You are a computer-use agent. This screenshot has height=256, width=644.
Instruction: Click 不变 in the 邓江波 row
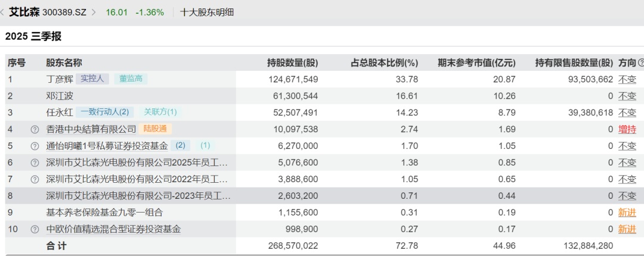tap(627, 96)
